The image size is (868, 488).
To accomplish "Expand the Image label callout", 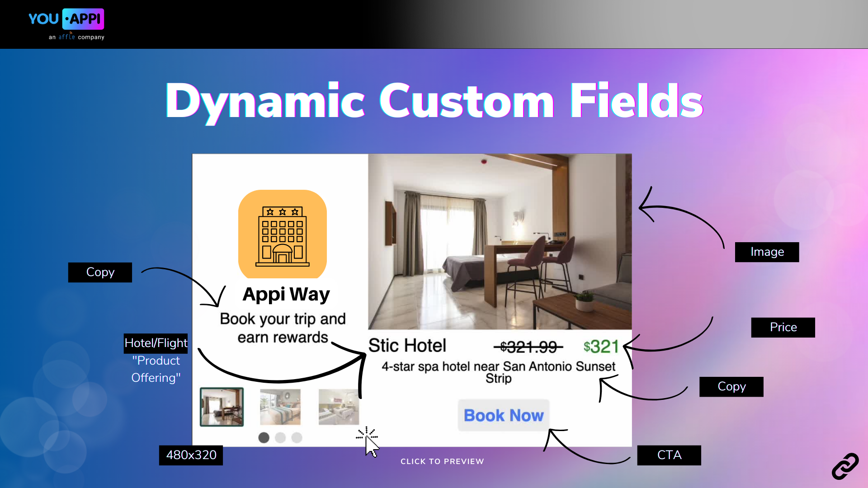I will [767, 252].
